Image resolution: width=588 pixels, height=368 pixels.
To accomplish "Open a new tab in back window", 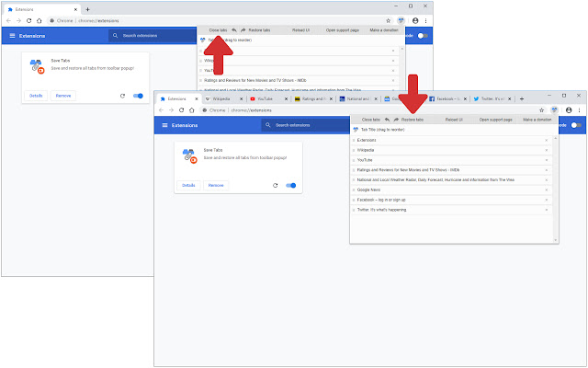I will point(88,9).
